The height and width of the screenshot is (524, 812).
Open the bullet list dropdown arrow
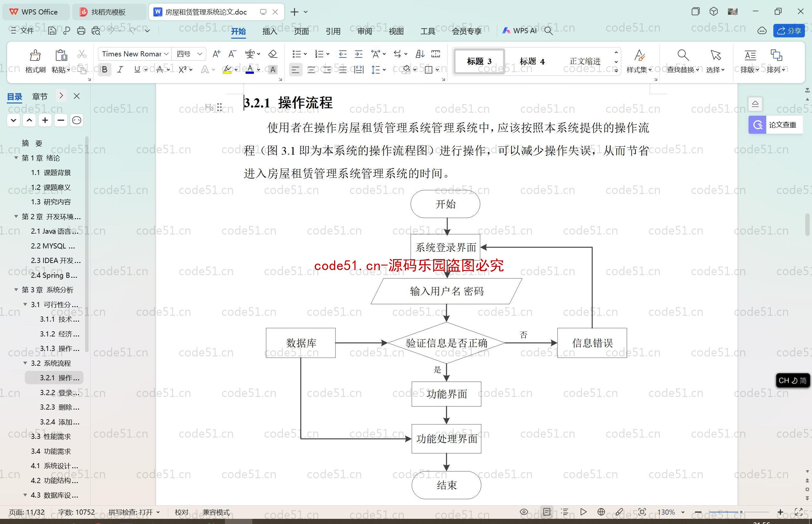305,54
